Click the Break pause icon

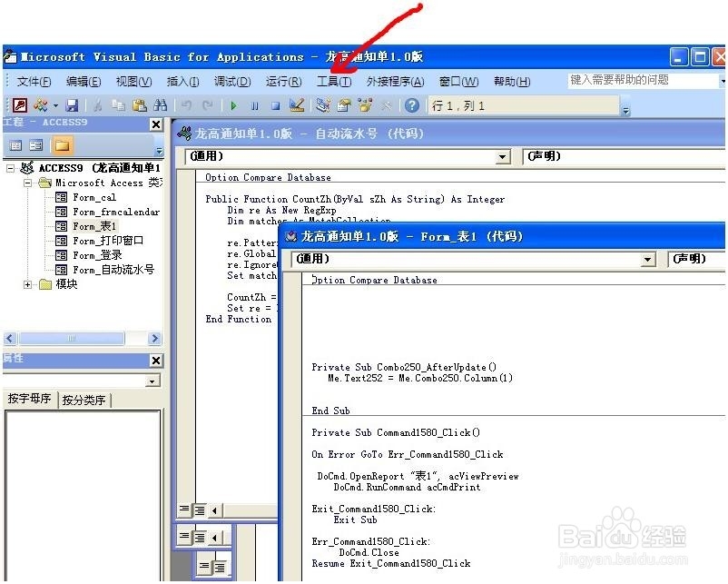point(254,106)
